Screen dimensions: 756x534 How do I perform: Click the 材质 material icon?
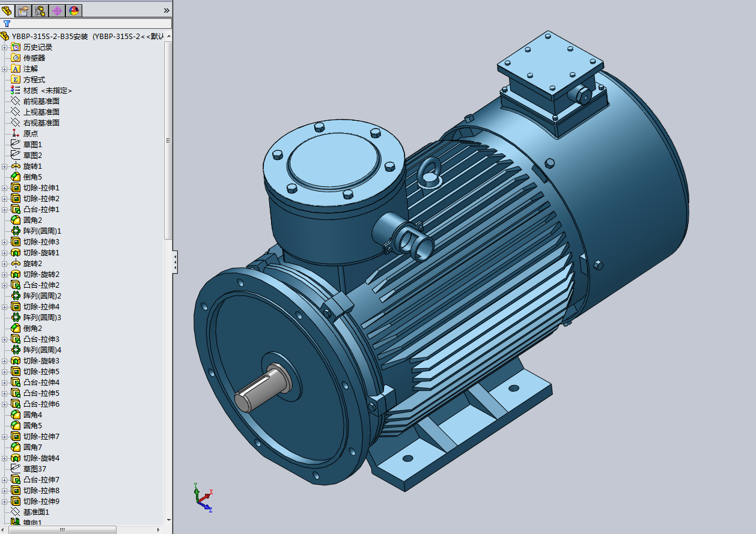pyautogui.click(x=16, y=90)
